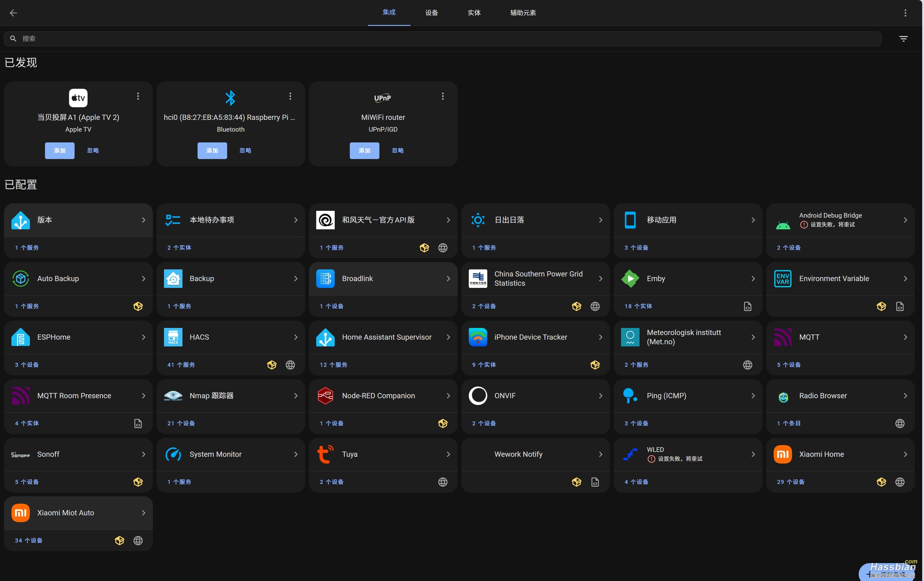The width and height of the screenshot is (924, 581).
Task: Click the Ping (ICMP) integration icon
Action: [x=630, y=396]
